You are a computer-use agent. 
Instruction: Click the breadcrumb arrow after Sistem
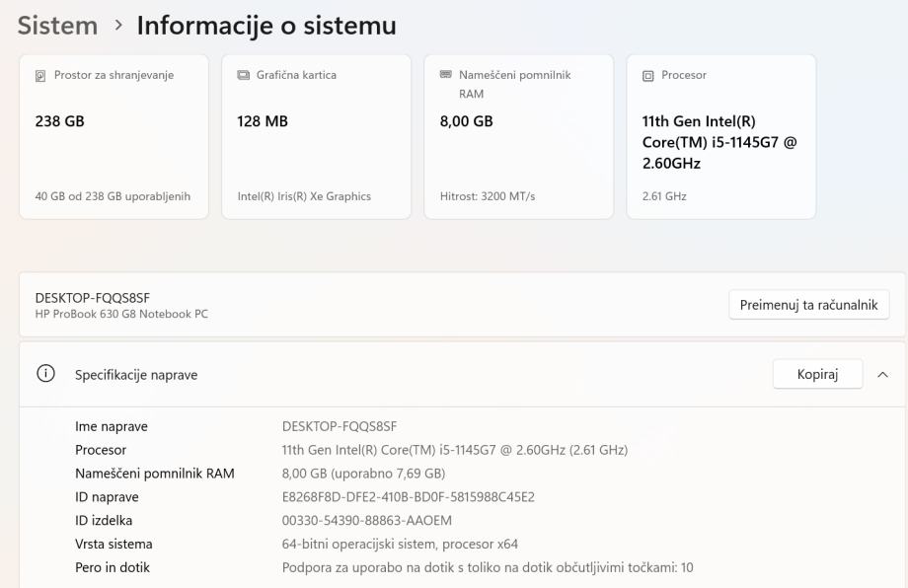[117, 25]
